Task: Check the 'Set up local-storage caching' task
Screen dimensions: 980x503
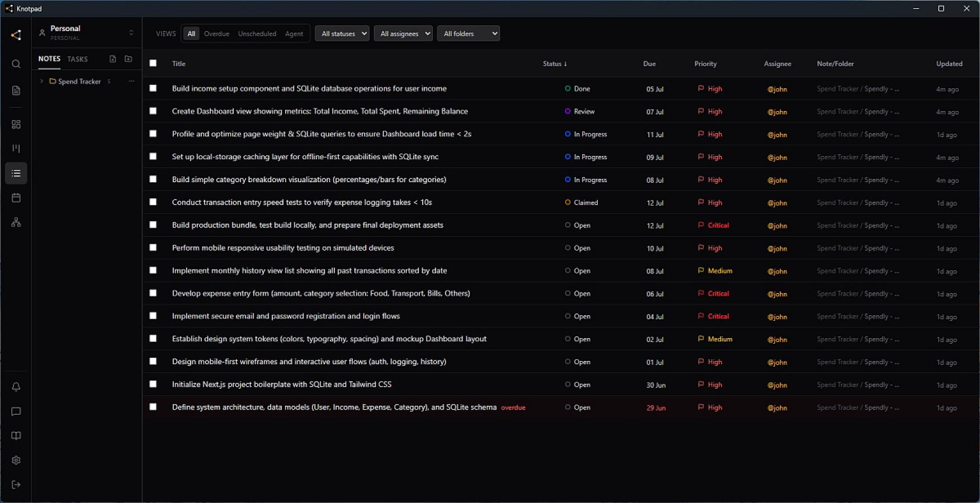Action: (x=153, y=156)
